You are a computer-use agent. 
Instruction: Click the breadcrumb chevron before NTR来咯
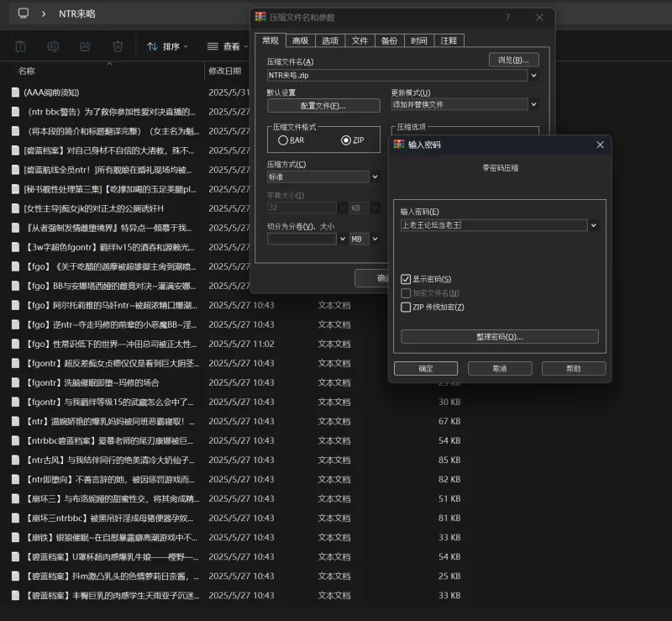(x=44, y=13)
